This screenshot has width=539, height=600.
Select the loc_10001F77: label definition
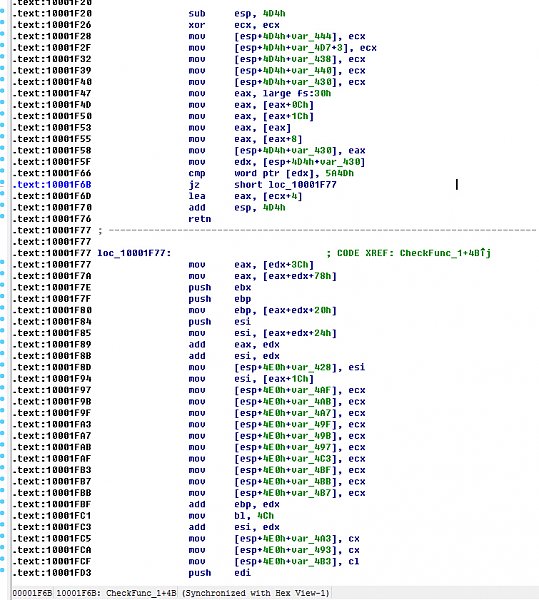[134, 253]
